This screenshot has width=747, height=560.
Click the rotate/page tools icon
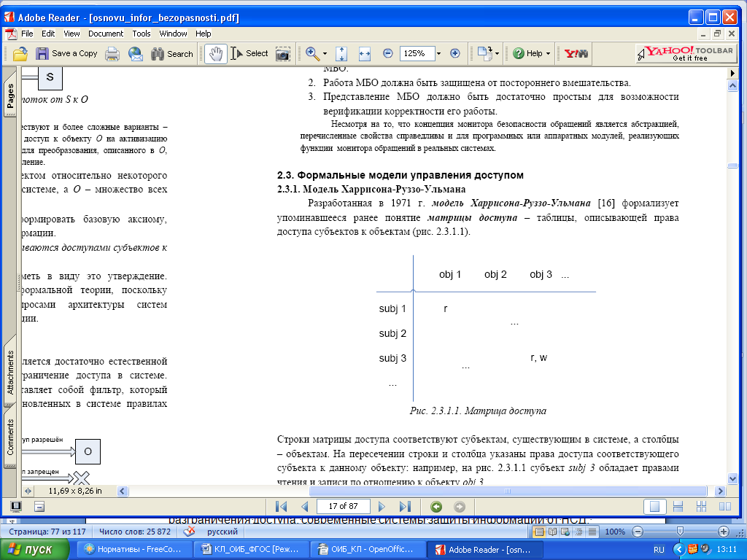[484, 53]
